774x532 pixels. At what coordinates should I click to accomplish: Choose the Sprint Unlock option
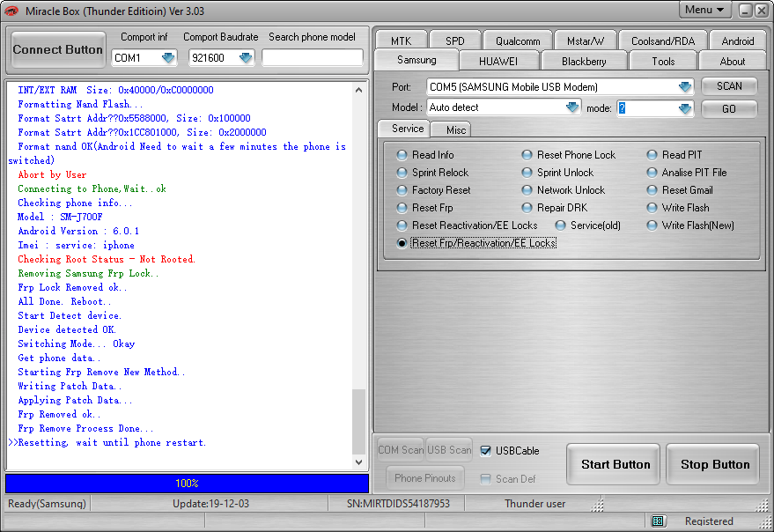527,173
